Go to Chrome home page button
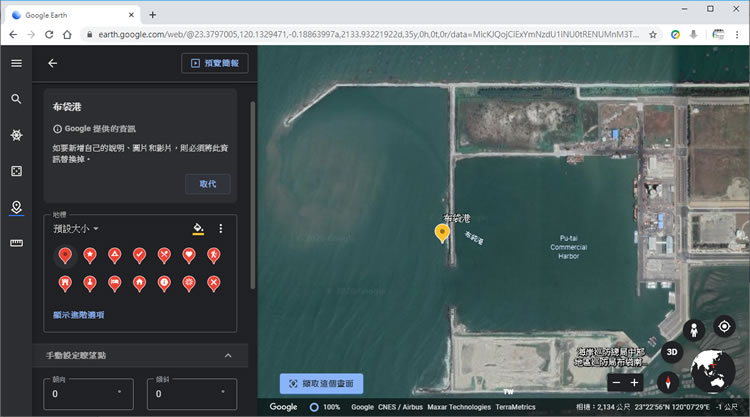This screenshot has width=750, height=417. point(67,34)
